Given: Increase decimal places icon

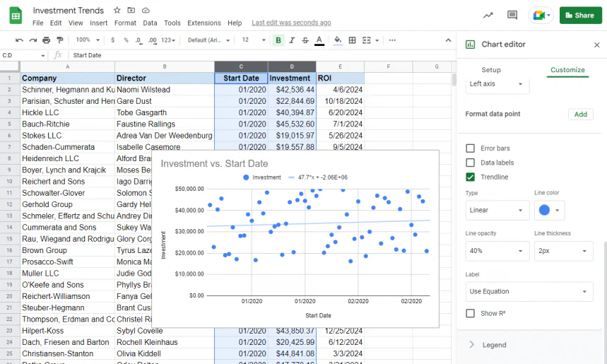Looking at the screenshot, I should (153, 40).
